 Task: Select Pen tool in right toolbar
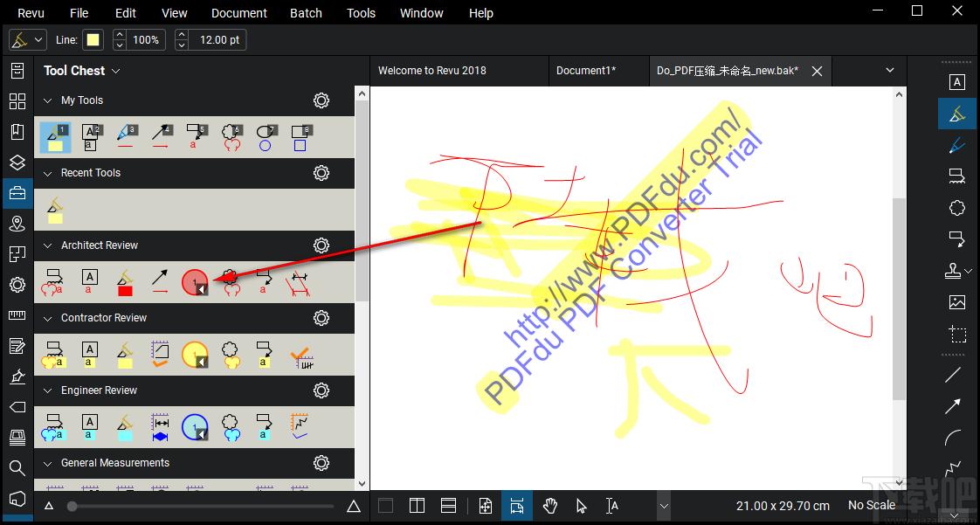tap(957, 145)
